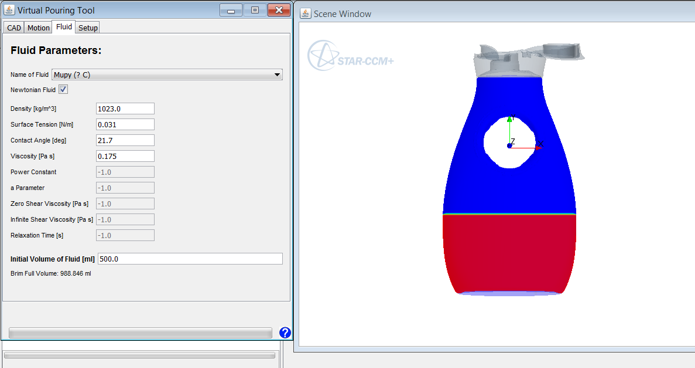Open the Name of Fluid dropdown
Screen dimensions: 695x368
(167, 74)
